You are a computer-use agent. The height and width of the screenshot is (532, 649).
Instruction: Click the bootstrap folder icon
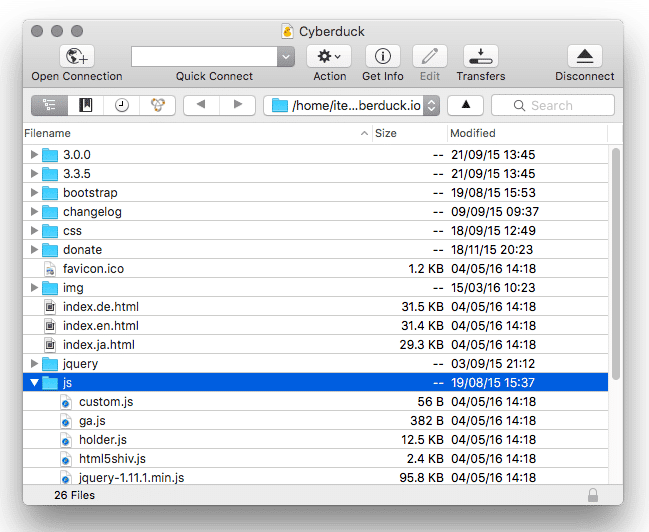pos(50,193)
